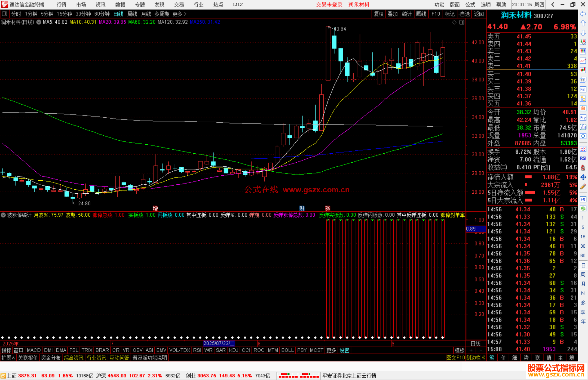588x380 pixels.
Task: Open the F12 trading sidebar icon
Action: [583, 118]
